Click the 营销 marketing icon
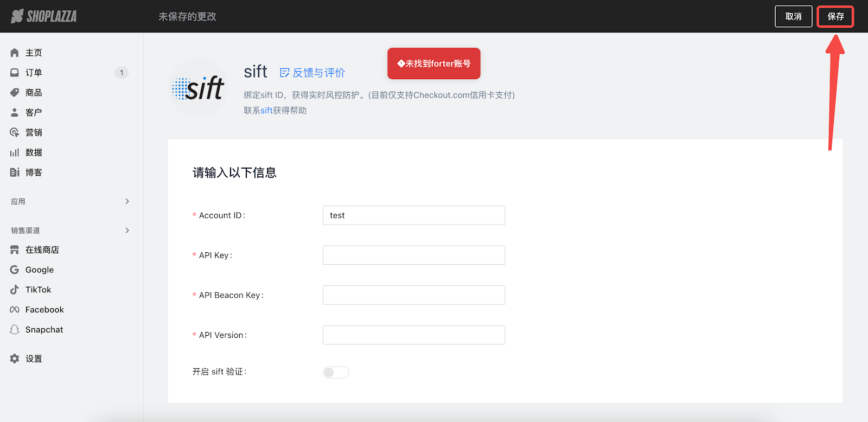The image size is (868, 422). point(15,132)
